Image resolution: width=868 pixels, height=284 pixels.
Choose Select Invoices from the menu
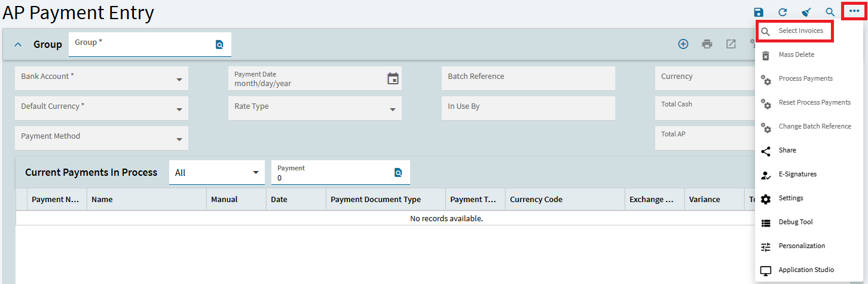pyautogui.click(x=800, y=30)
